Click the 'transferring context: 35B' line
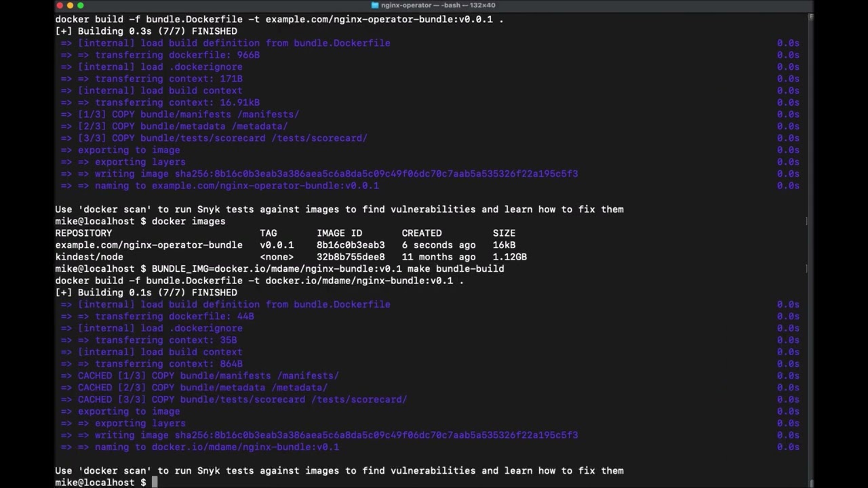This screenshot has height=488, width=868. pyautogui.click(x=149, y=340)
